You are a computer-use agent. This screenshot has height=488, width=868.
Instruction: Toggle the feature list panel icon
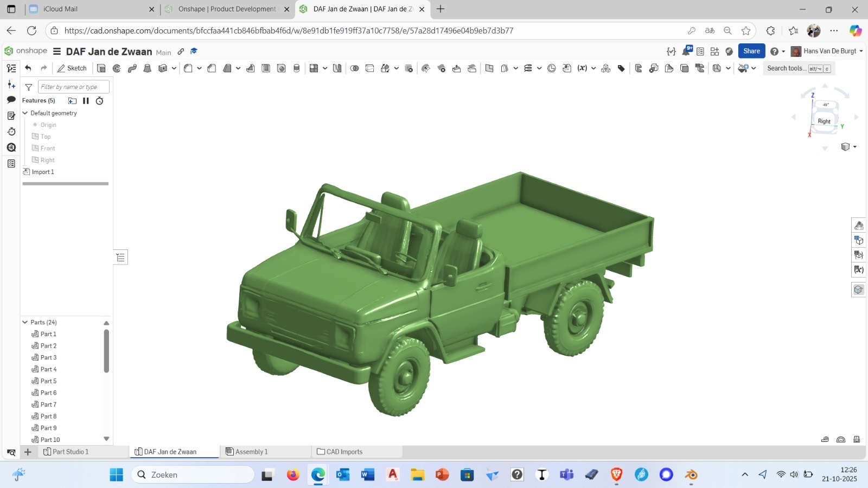11,68
